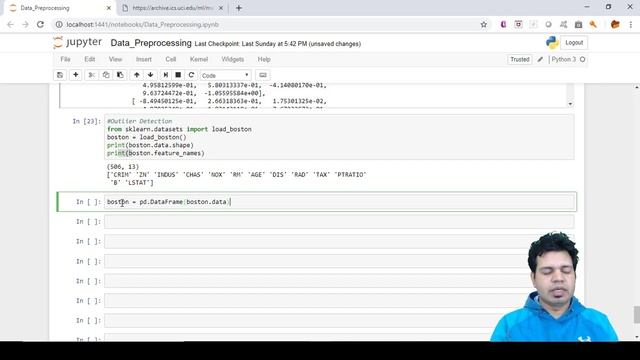The width and height of the screenshot is (640, 360).
Task: Open the Kernel menu
Action: 199,59
